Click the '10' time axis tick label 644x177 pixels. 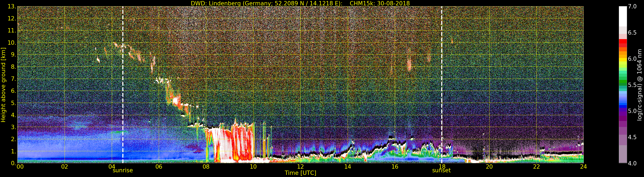[x=253, y=166]
